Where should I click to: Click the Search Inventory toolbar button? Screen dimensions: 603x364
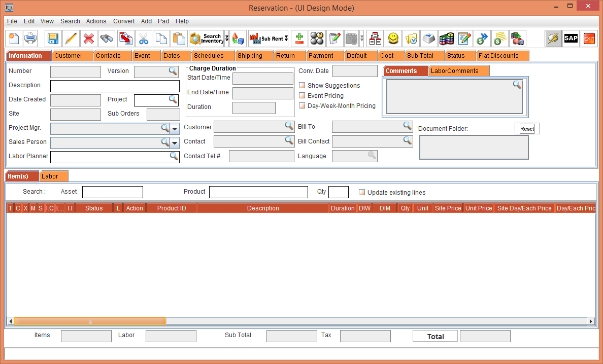207,39
